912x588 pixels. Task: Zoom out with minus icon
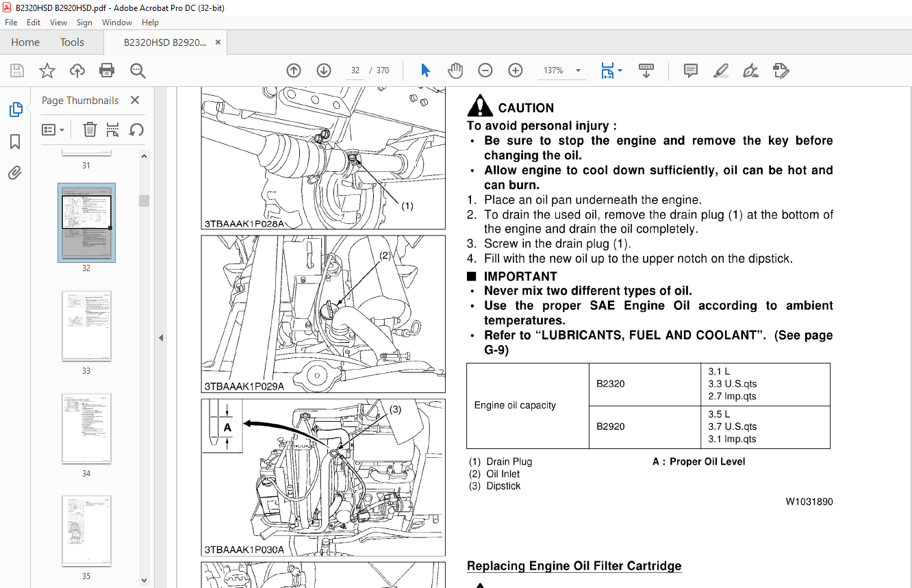pyautogui.click(x=485, y=71)
